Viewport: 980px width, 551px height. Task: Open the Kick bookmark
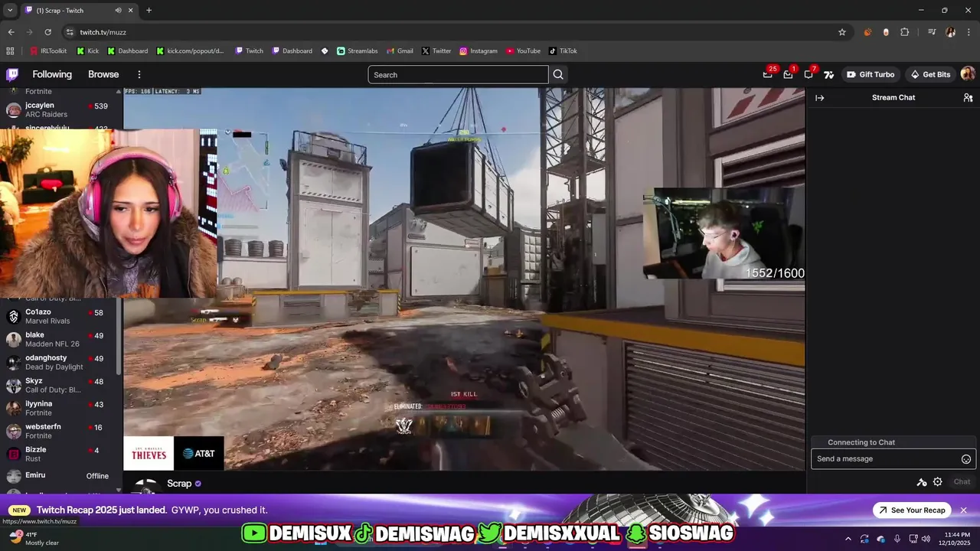(x=88, y=51)
